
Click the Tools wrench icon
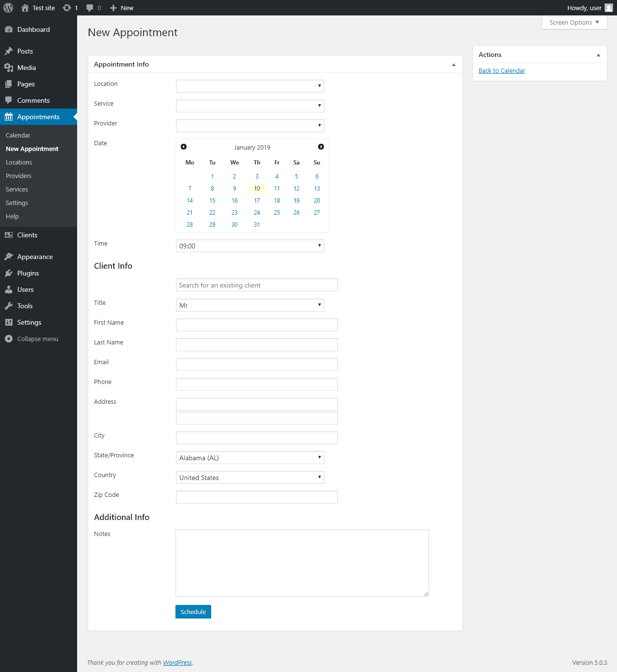(x=9, y=306)
